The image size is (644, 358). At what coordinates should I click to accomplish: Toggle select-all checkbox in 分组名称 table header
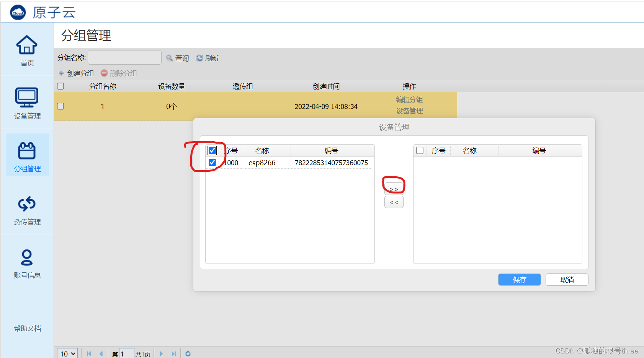[60, 86]
